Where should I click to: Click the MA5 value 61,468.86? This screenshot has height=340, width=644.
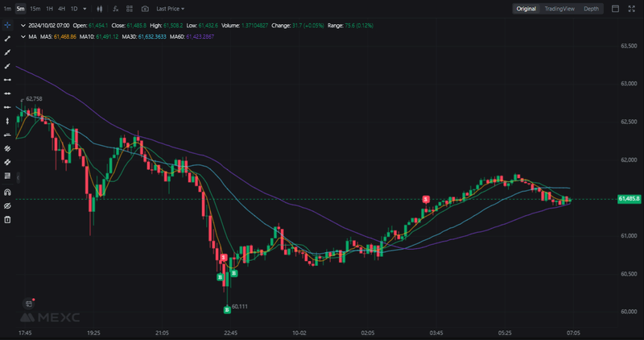pos(65,36)
